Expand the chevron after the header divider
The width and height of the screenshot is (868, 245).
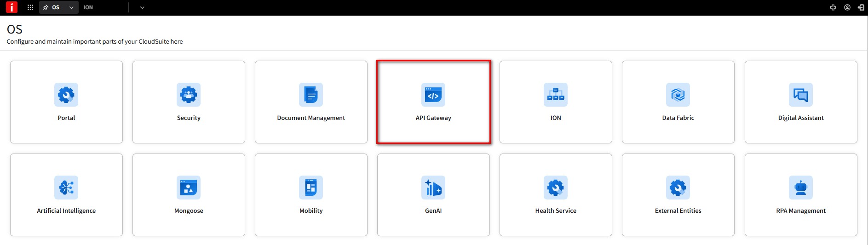(x=142, y=7)
